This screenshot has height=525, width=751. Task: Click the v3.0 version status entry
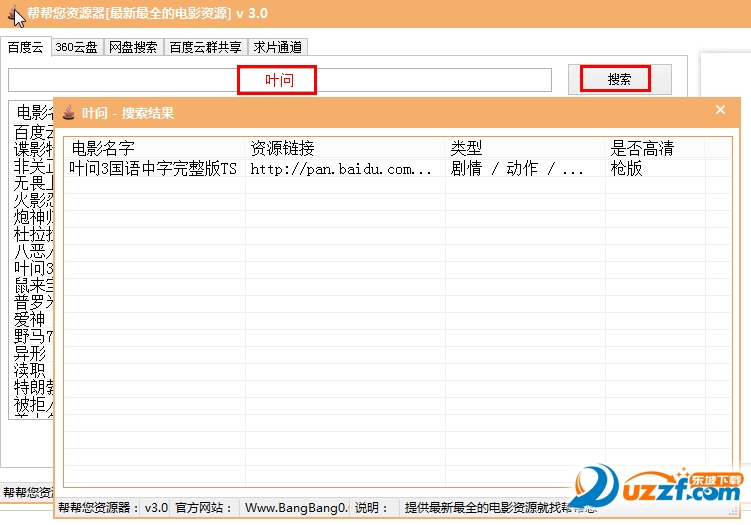[157, 508]
